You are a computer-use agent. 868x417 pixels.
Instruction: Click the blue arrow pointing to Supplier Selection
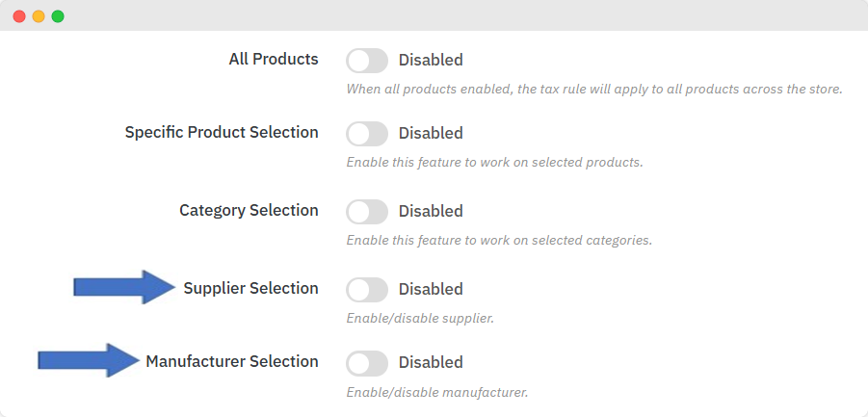(121, 287)
